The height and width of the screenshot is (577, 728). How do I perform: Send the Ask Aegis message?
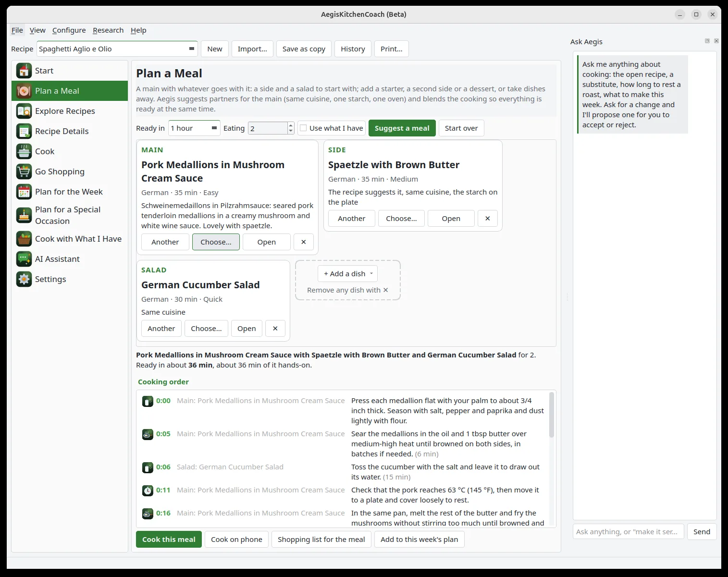tap(702, 532)
